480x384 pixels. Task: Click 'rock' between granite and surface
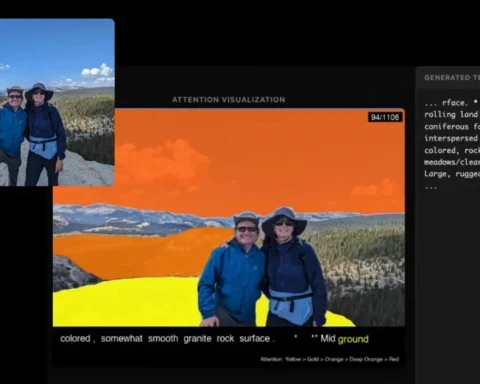(225, 338)
